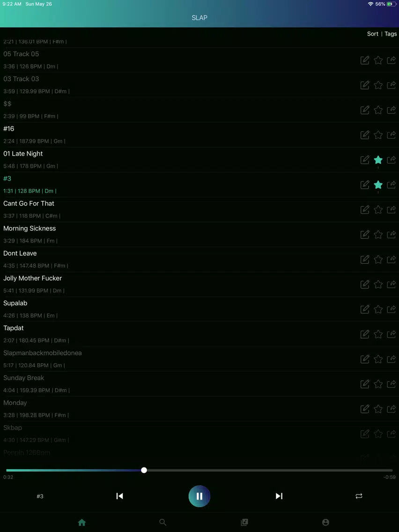
Task: Pause the currently playing song
Action: 199,496
